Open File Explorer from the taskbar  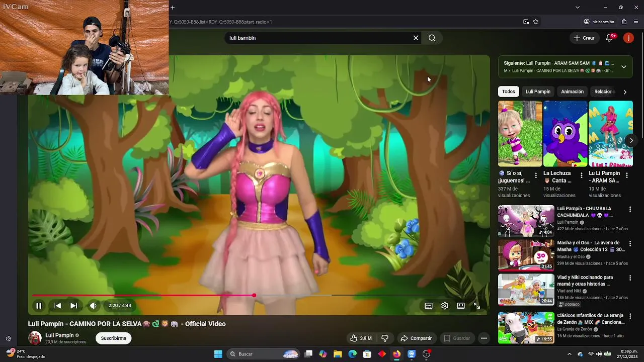click(338, 354)
